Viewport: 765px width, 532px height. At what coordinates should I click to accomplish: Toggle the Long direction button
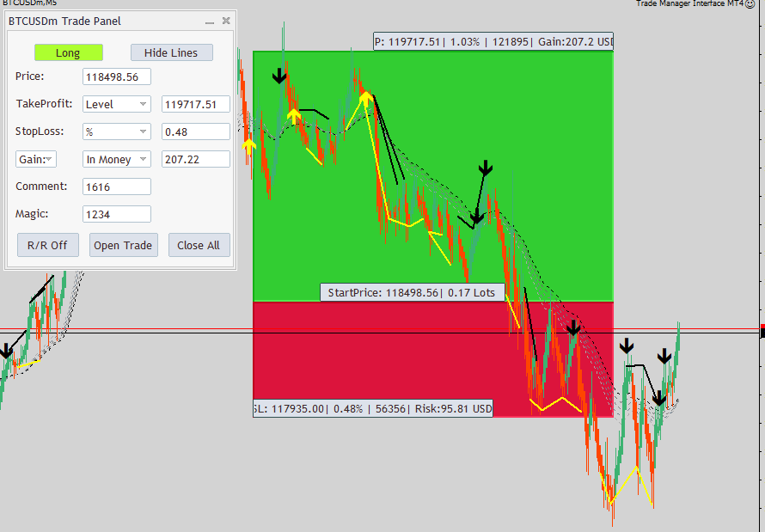[68, 52]
